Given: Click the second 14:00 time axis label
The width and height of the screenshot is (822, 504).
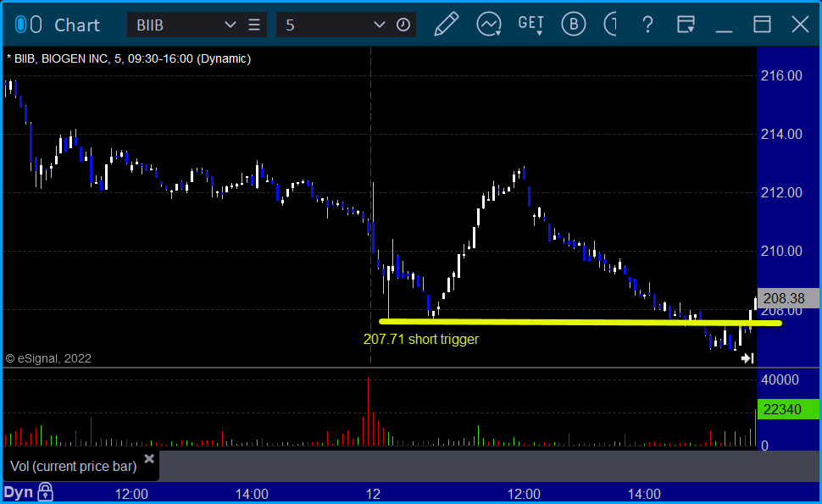Looking at the screenshot, I should click(644, 494).
